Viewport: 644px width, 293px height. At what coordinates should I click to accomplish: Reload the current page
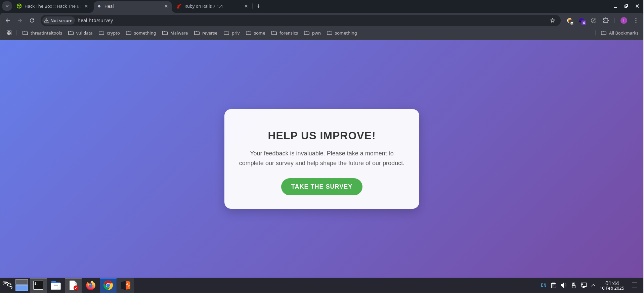[32, 20]
